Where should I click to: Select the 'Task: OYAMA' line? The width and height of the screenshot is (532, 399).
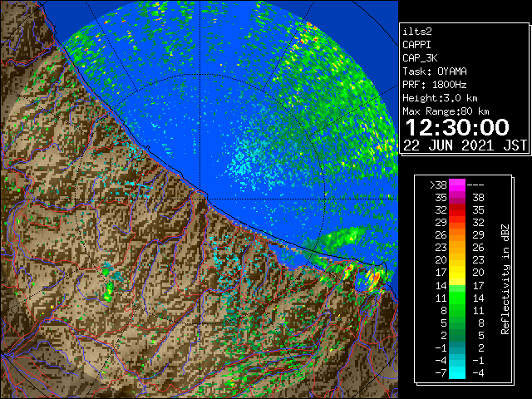pos(435,71)
